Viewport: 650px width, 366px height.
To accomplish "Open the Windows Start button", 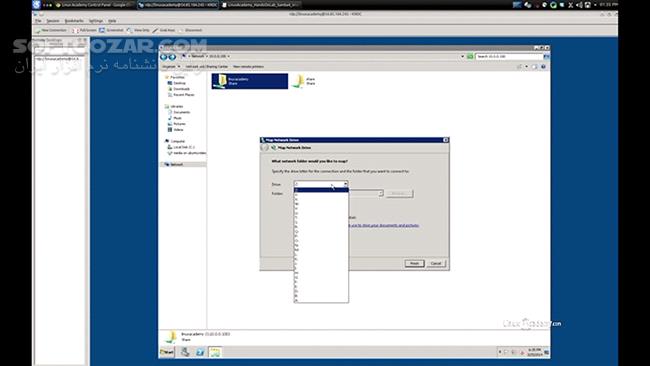I will (x=167, y=352).
